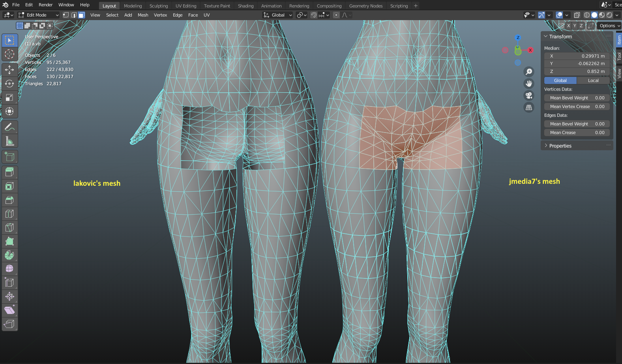Choose the Rotate tool in toolbar

9,84
